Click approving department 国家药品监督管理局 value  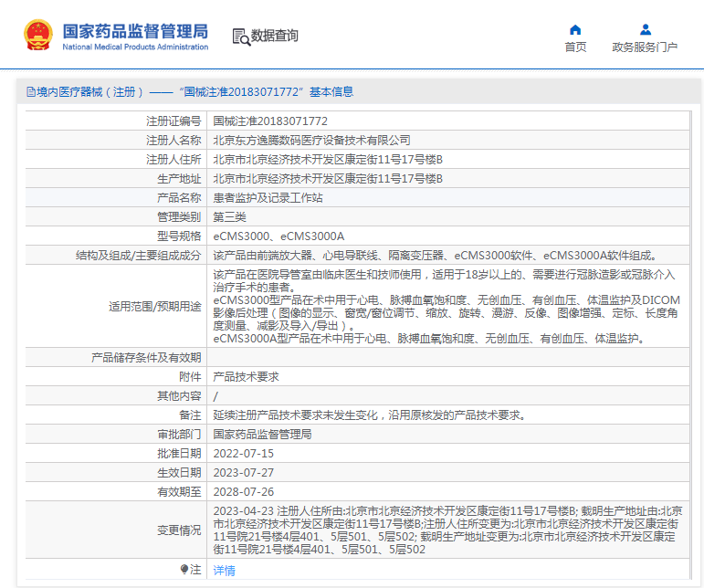point(262,435)
